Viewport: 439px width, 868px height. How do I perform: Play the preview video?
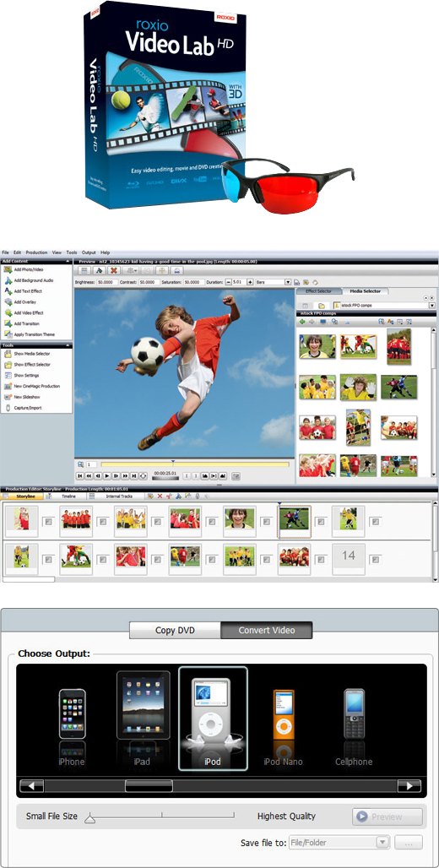[x=107, y=475]
